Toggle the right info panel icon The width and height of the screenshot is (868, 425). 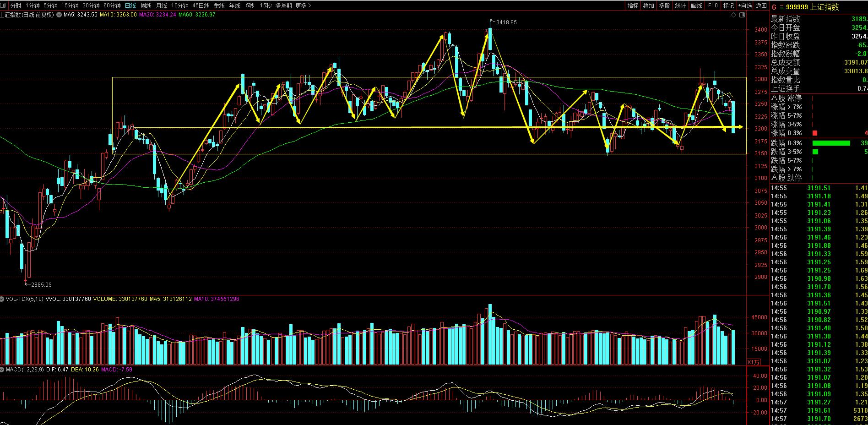[x=743, y=15]
